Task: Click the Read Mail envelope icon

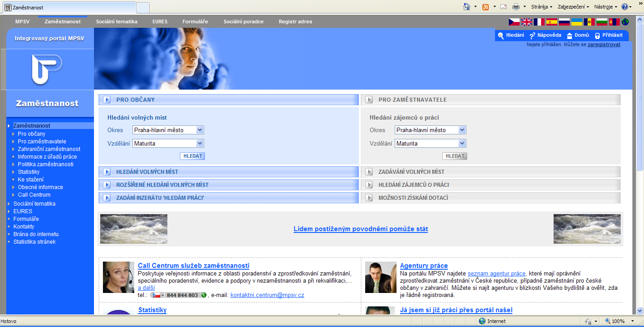Action: 503,7
